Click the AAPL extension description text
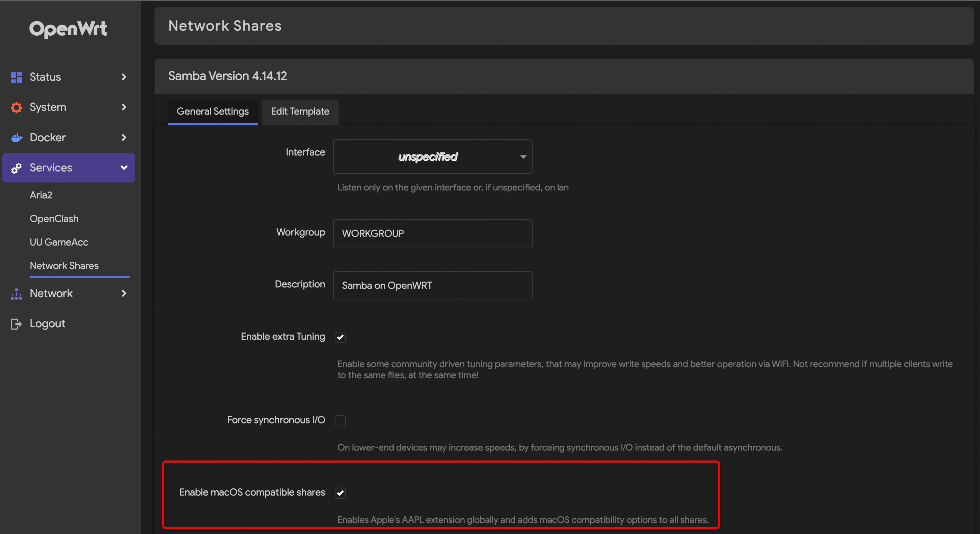Viewport: 980px width, 534px height. [x=523, y=520]
